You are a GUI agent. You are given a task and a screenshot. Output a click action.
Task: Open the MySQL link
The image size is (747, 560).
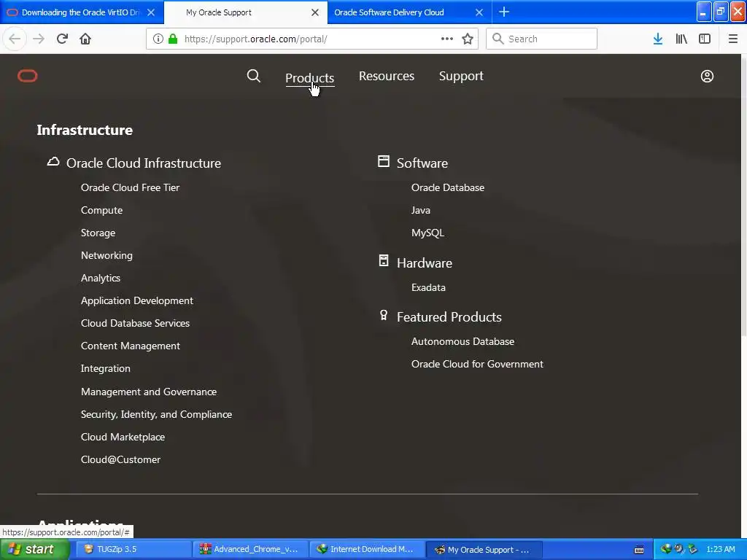[427, 233]
